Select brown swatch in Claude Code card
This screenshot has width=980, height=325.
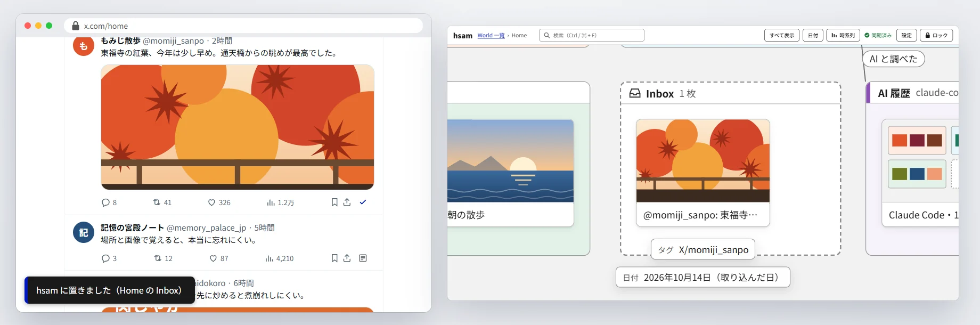(x=935, y=141)
